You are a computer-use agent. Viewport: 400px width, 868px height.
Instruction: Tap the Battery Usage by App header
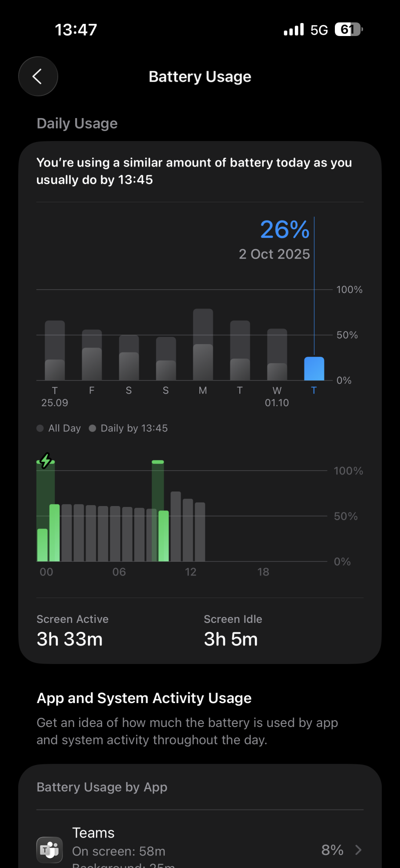(102, 787)
